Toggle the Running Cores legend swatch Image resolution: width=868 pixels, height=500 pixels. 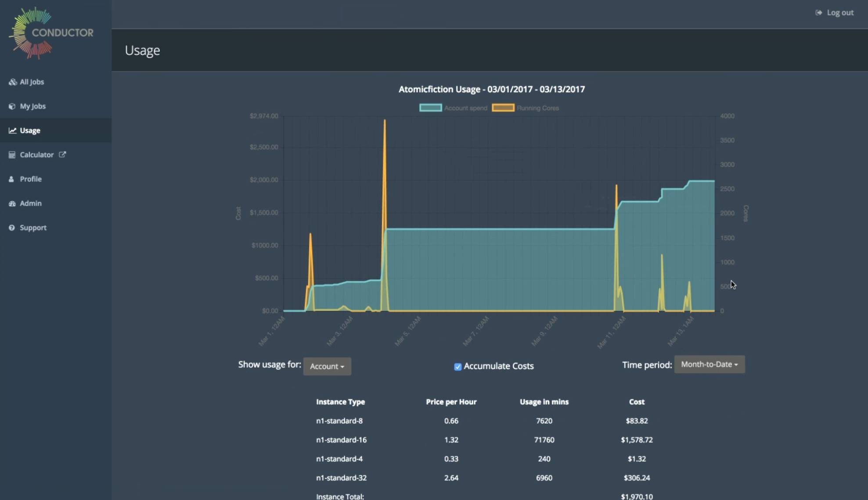503,108
